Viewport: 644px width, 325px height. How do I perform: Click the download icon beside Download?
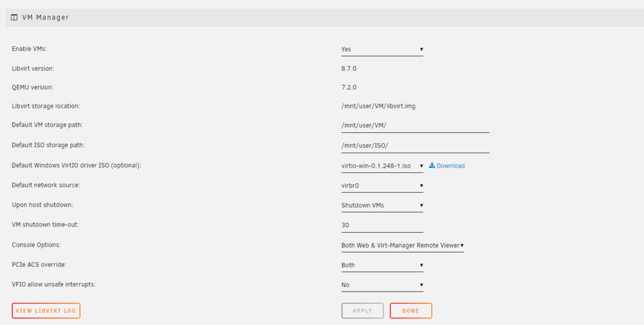[x=431, y=165]
